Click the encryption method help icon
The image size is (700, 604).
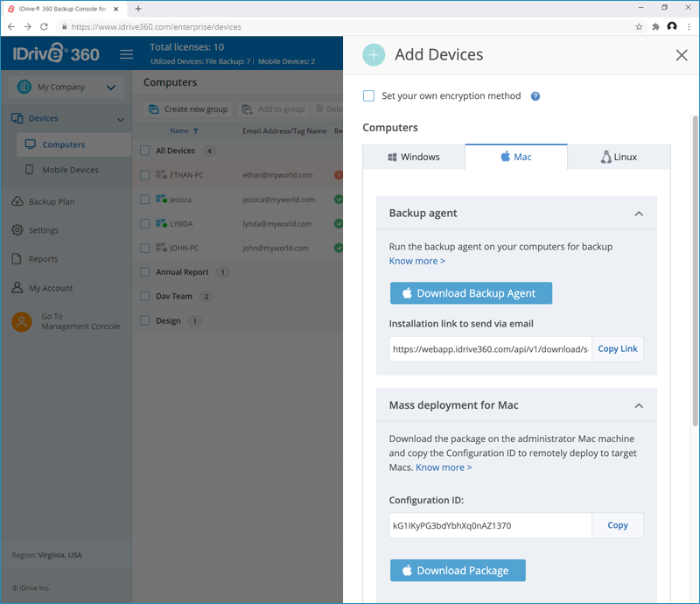535,96
